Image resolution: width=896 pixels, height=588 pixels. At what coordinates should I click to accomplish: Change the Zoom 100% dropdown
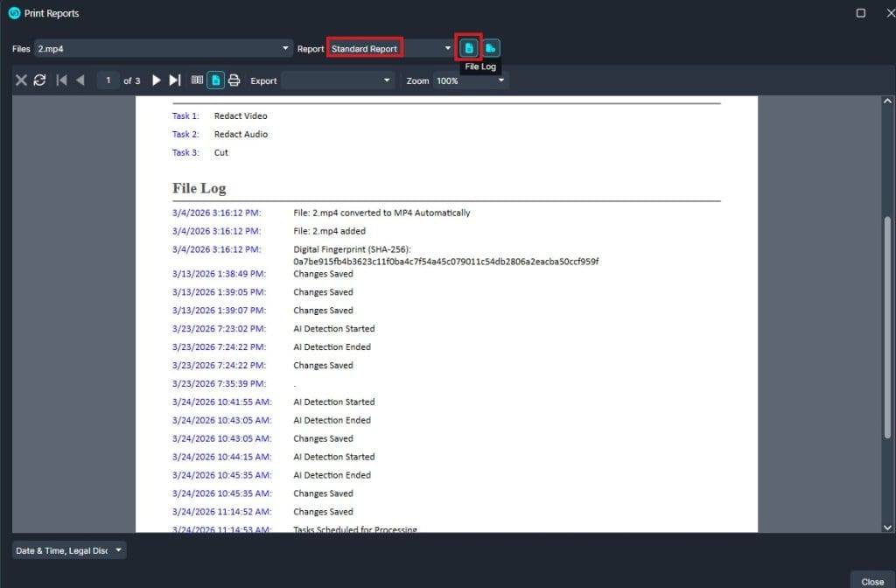(x=471, y=80)
